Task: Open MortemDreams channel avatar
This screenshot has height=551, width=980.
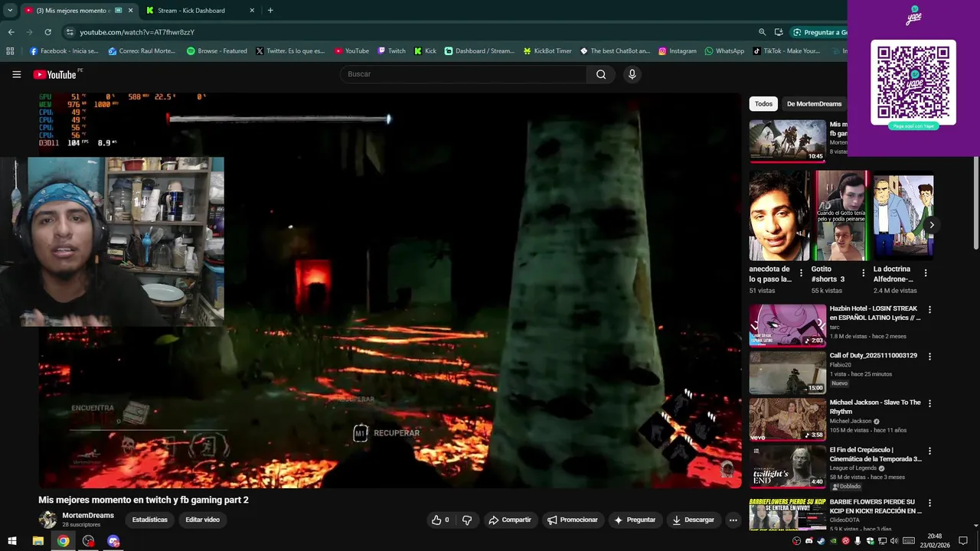Action: 47,520
